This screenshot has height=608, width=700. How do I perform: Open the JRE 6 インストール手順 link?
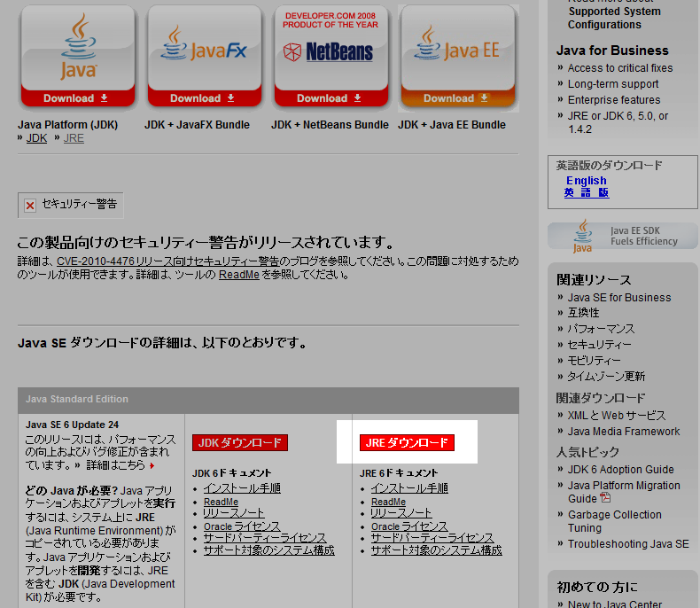click(x=409, y=488)
